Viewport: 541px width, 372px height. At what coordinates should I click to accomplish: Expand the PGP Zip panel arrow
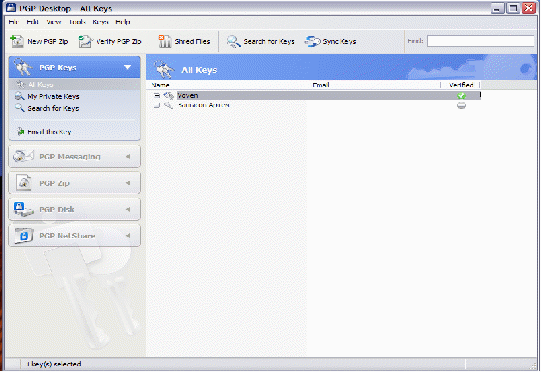[x=128, y=183]
